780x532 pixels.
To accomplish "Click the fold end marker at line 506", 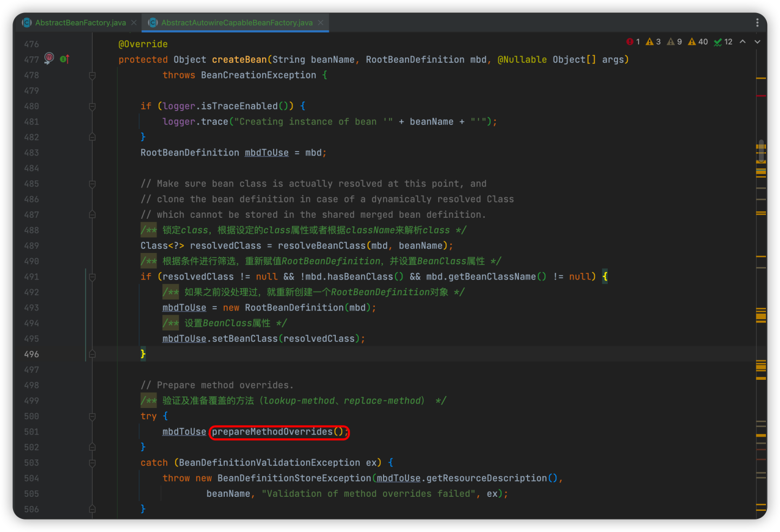I will point(92,509).
